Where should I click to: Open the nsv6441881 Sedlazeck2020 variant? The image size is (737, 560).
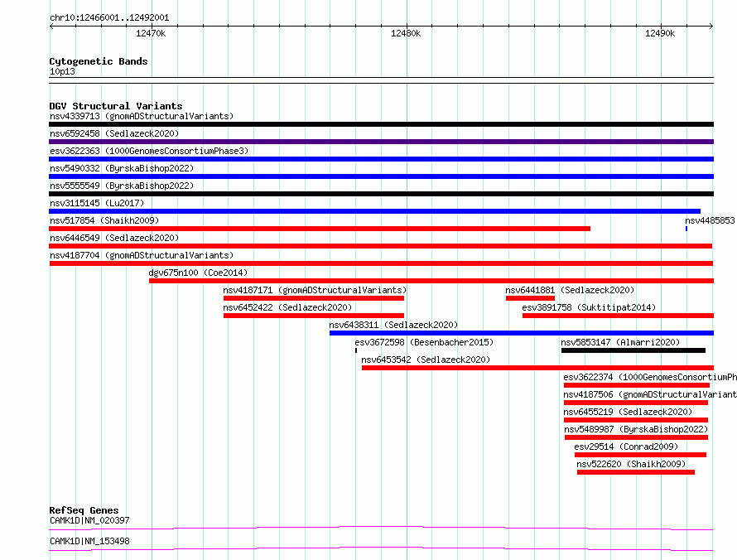coord(530,298)
